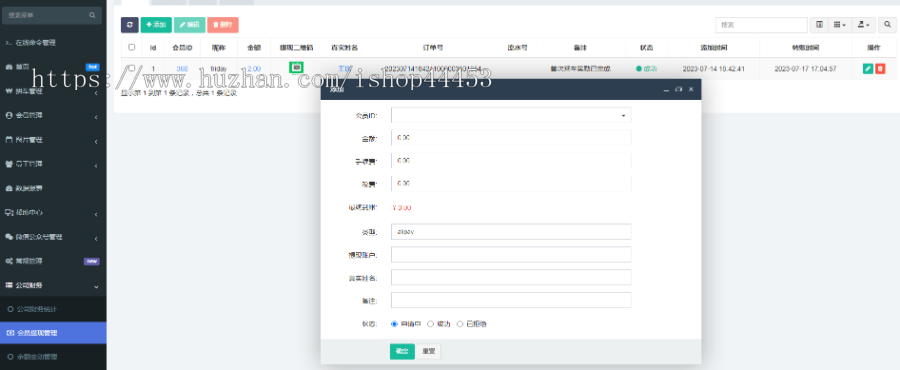This screenshot has width=900, height=370.
Task: Click the amount link 2.00
Action: click(254, 69)
